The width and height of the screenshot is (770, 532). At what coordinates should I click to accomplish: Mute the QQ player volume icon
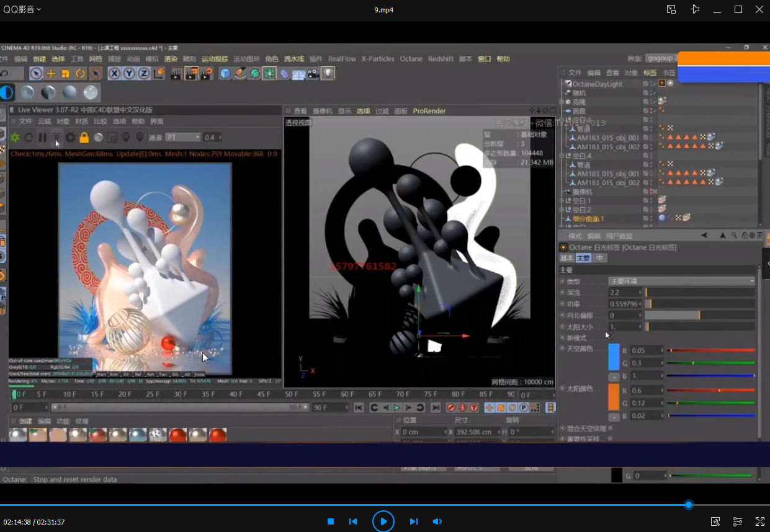click(437, 521)
